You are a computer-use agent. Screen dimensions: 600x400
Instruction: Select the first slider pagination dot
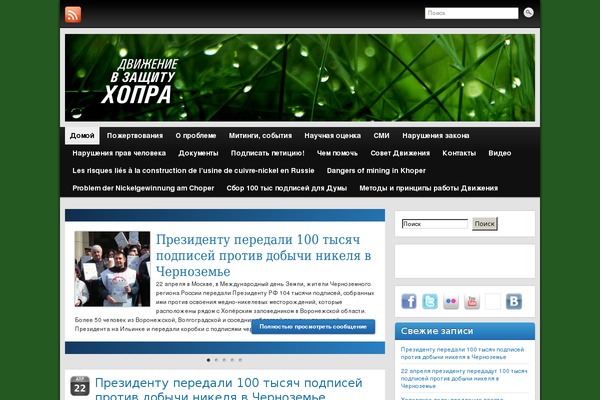coord(209,360)
